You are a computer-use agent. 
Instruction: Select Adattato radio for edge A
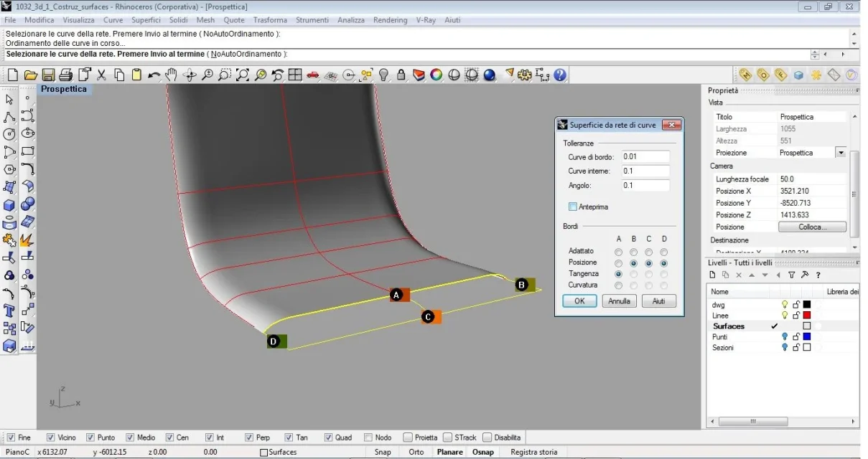click(x=619, y=252)
